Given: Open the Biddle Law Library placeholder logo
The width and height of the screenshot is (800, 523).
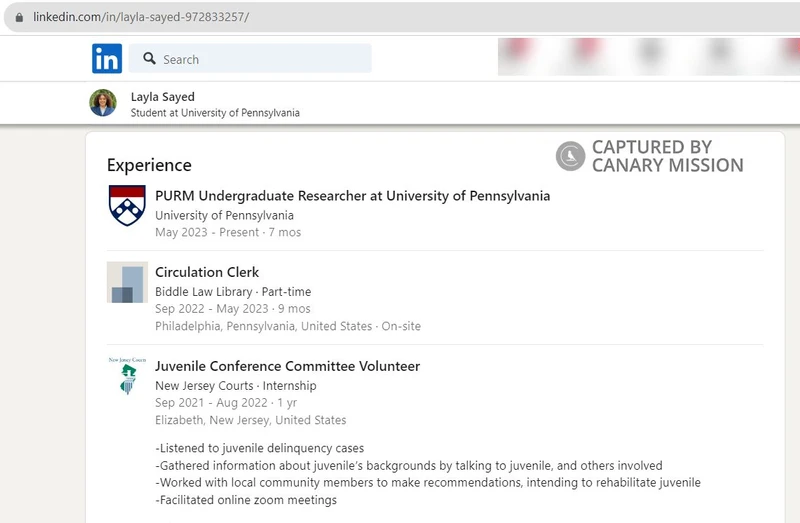Looking at the screenshot, I should 127,282.
